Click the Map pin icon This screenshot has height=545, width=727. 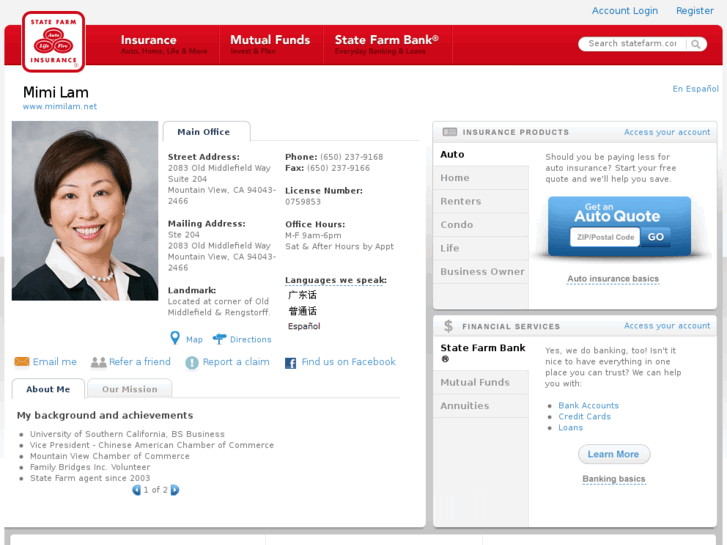point(175,338)
